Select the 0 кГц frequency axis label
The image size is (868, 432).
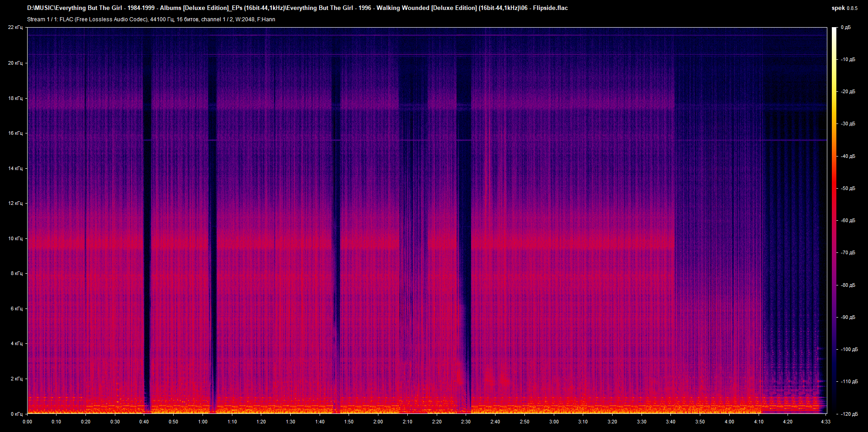[17, 414]
